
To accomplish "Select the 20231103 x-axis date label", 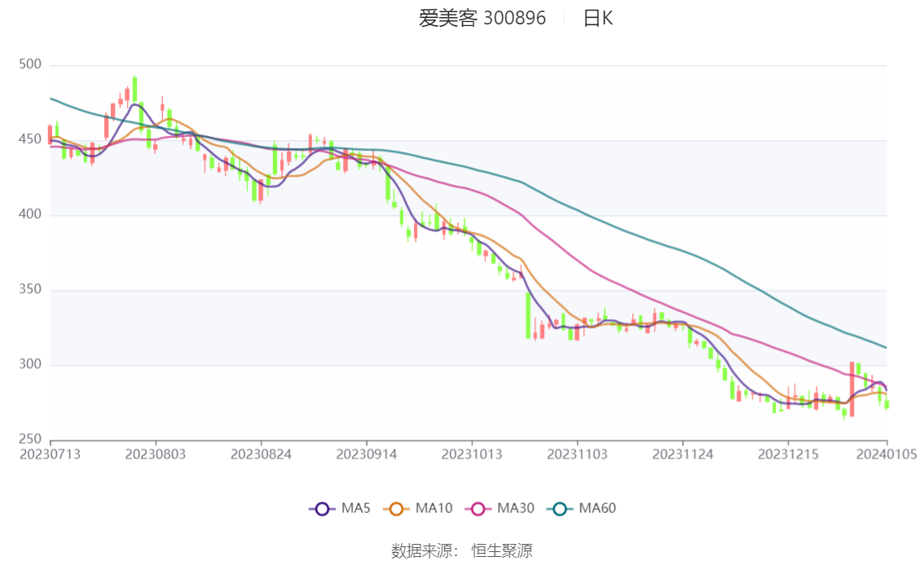I will [x=578, y=454].
